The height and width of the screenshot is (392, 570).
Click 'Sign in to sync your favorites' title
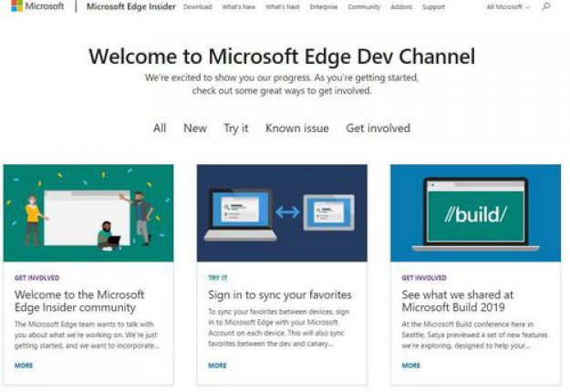tap(280, 294)
